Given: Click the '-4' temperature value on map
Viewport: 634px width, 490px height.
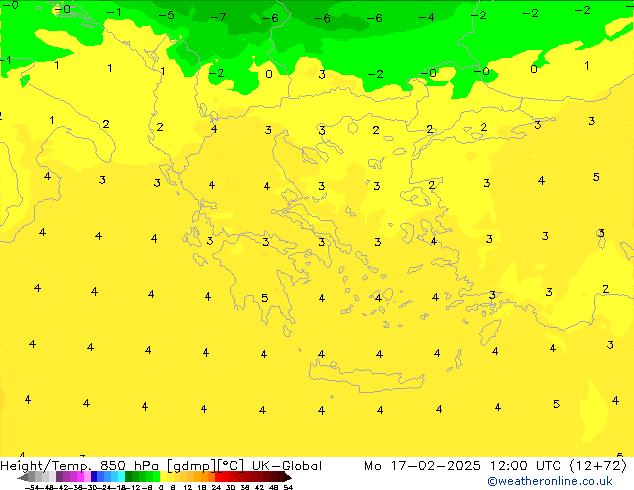Looking at the screenshot, I should coord(427,17).
